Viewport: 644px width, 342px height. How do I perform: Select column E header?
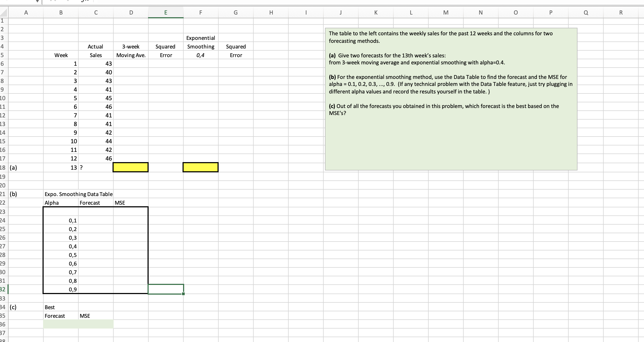point(166,12)
